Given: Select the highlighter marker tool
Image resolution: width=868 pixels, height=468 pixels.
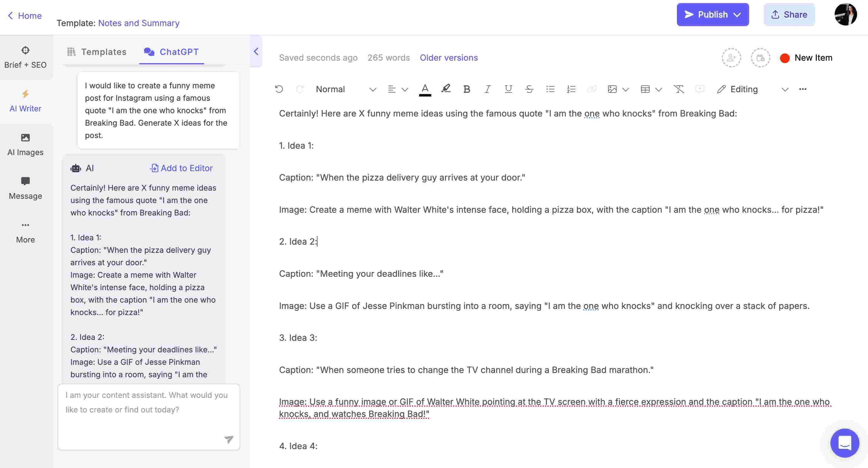Looking at the screenshot, I should pyautogui.click(x=446, y=89).
